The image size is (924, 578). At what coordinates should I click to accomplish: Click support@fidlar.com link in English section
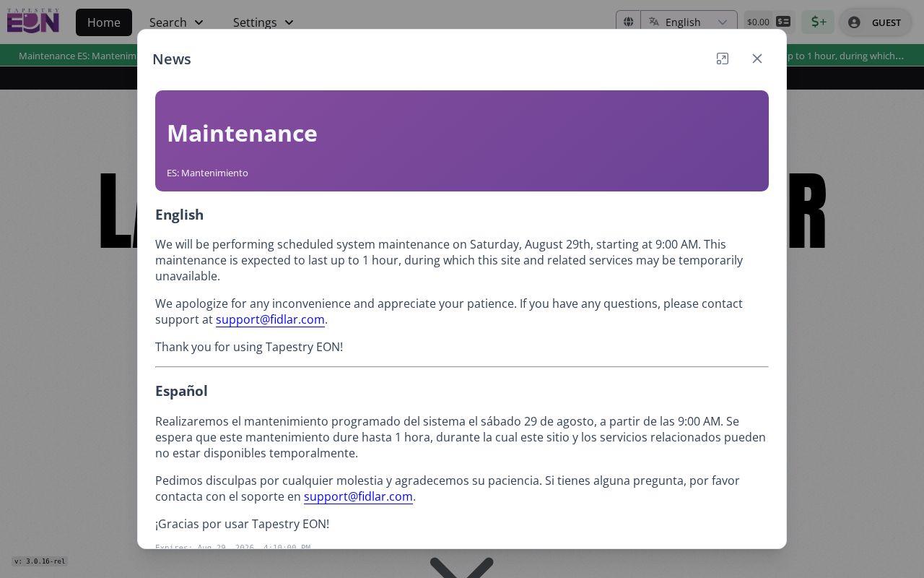point(270,319)
